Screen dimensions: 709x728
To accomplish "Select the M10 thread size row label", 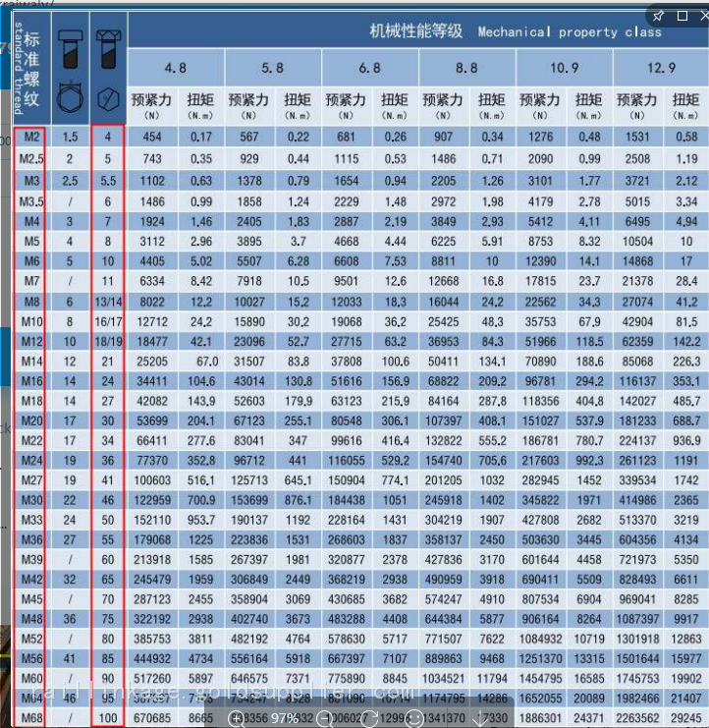I will 32,321.
